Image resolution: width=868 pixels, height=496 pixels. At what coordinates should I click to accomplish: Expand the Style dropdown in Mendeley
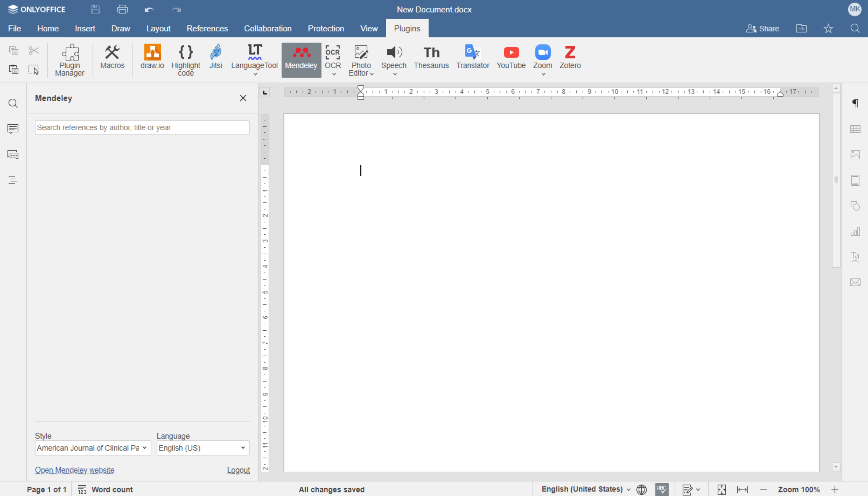coord(93,448)
